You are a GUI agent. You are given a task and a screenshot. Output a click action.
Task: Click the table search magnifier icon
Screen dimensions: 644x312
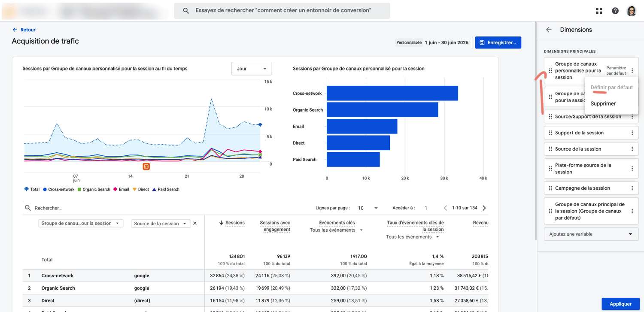click(28, 208)
